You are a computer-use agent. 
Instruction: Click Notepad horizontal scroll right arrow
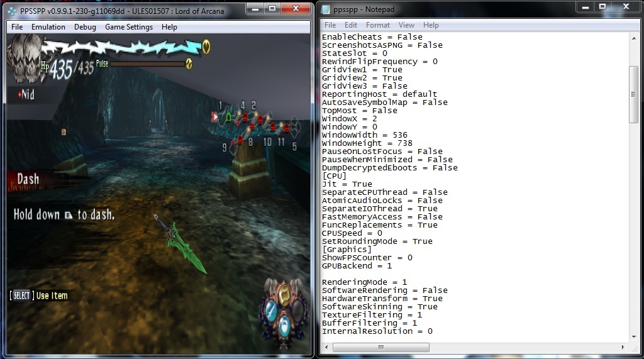click(x=623, y=348)
